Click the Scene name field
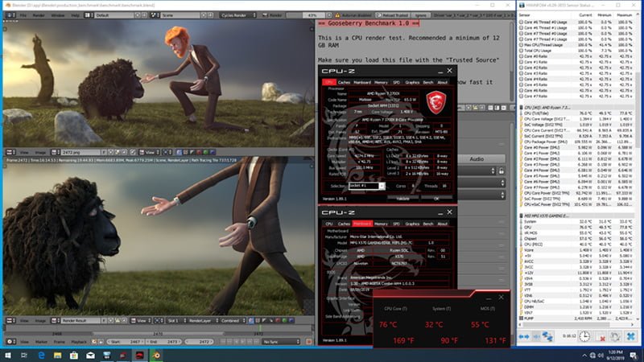Viewport: 644px width, 362px height. tap(180, 15)
